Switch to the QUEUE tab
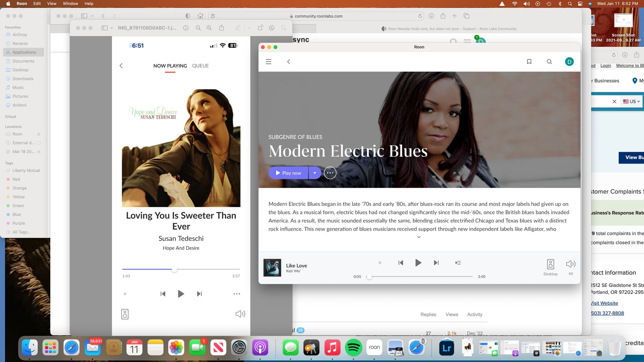 click(200, 66)
